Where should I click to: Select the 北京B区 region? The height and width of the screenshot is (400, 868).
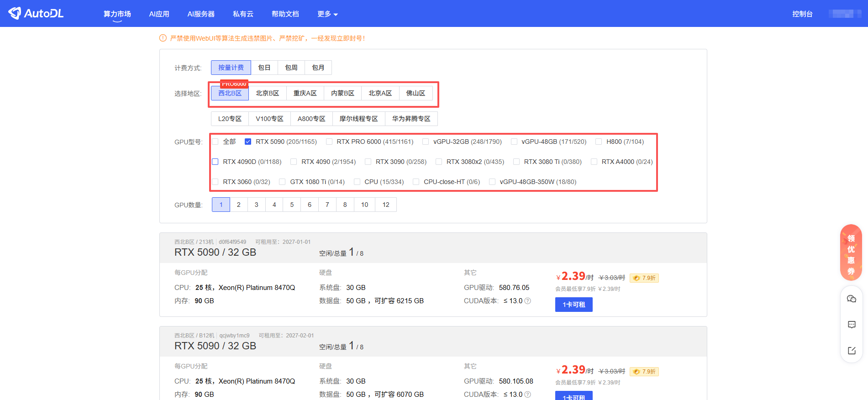tap(268, 93)
